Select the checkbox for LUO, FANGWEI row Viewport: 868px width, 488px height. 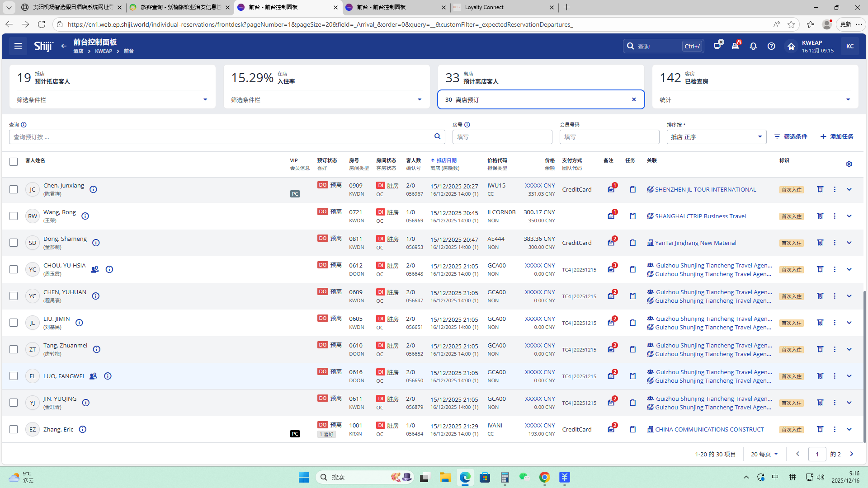tap(14, 376)
